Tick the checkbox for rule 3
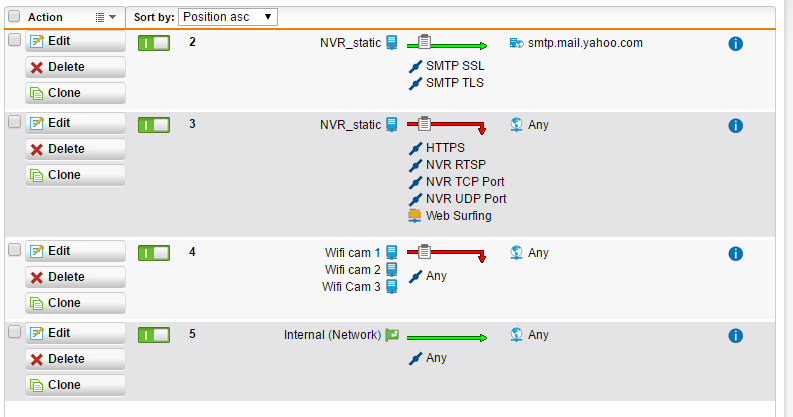 tap(14, 122)
